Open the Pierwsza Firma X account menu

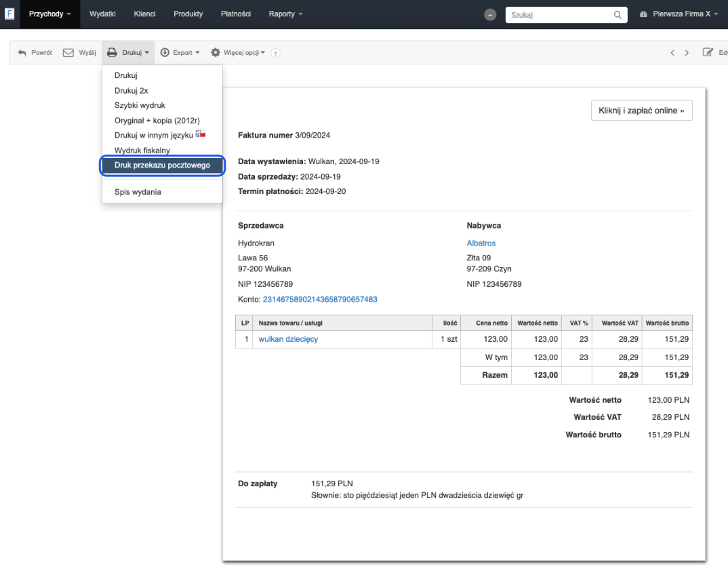pos(679,14)
